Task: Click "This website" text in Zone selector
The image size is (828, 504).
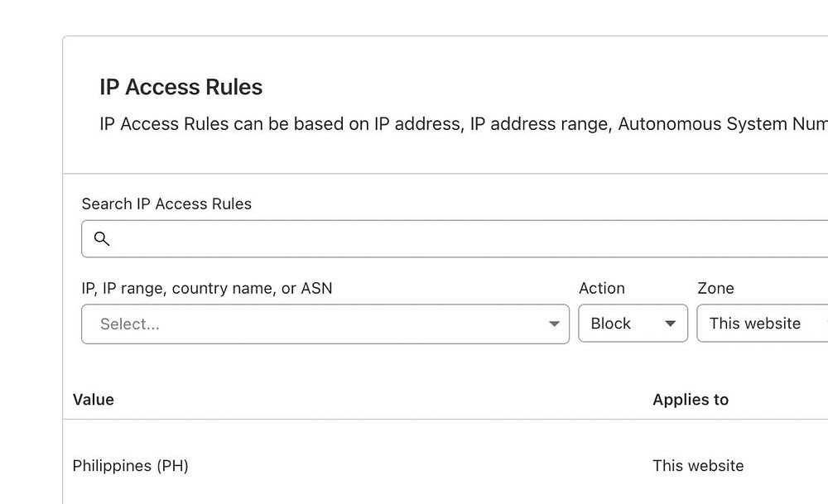Action: (x=754, y=324)
